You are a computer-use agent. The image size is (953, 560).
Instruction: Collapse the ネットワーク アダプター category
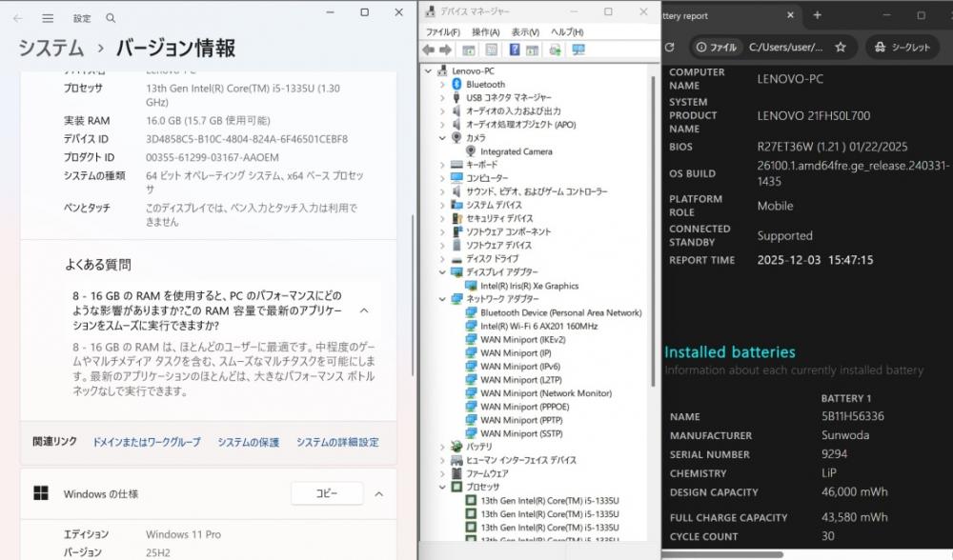pos(442,299)
